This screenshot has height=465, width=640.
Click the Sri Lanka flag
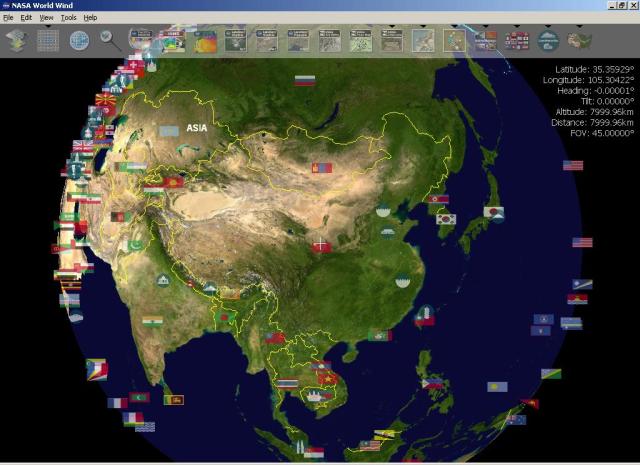pyautogui.click(x=174, y=400)
